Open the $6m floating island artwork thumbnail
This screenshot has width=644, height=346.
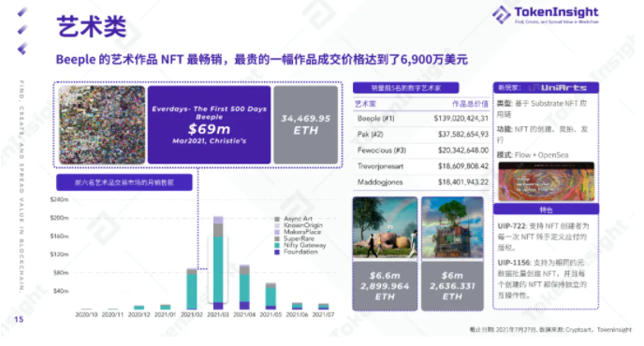point(452,228)
